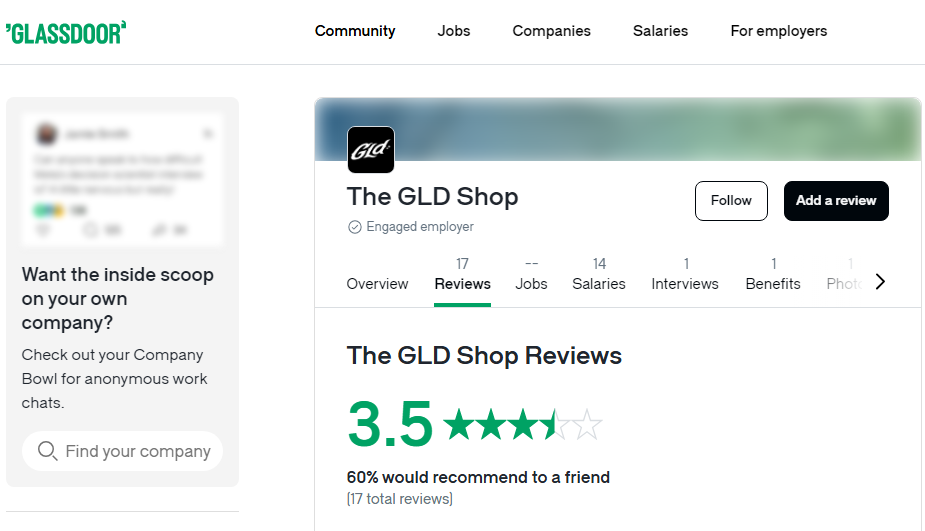
Task: Open Salaries in the top navigation
Action: point(660,31)
